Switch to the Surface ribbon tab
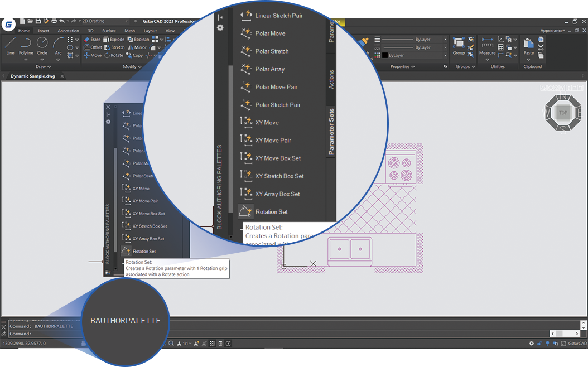The height and width of the screenshot is (367, 588). tap(109, 31)
